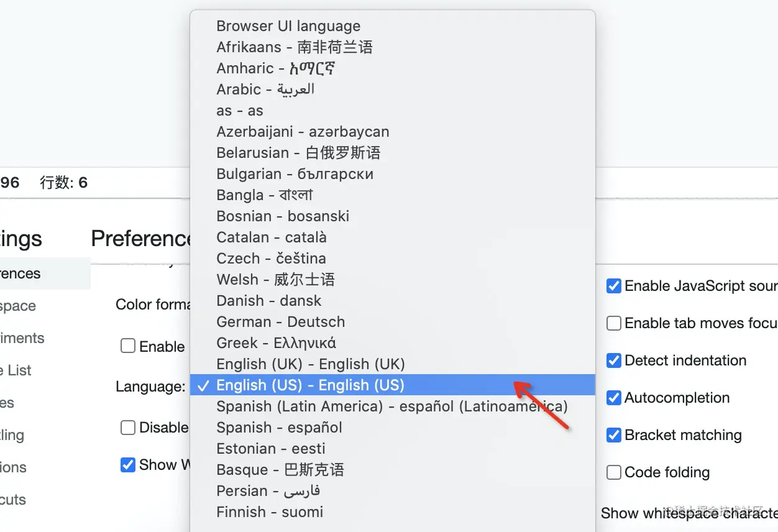Viewport: 778px width, 532px height.
Task: Choose Catalan - català
Action: (x=392, y=237)
